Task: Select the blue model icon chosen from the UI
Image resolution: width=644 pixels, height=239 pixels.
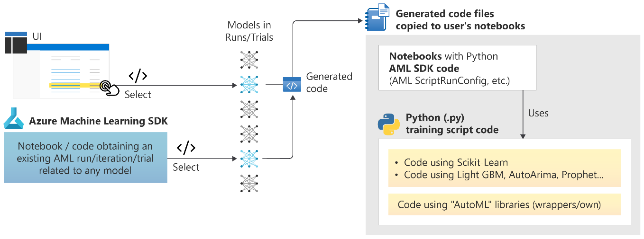Action: pos(248,84)
